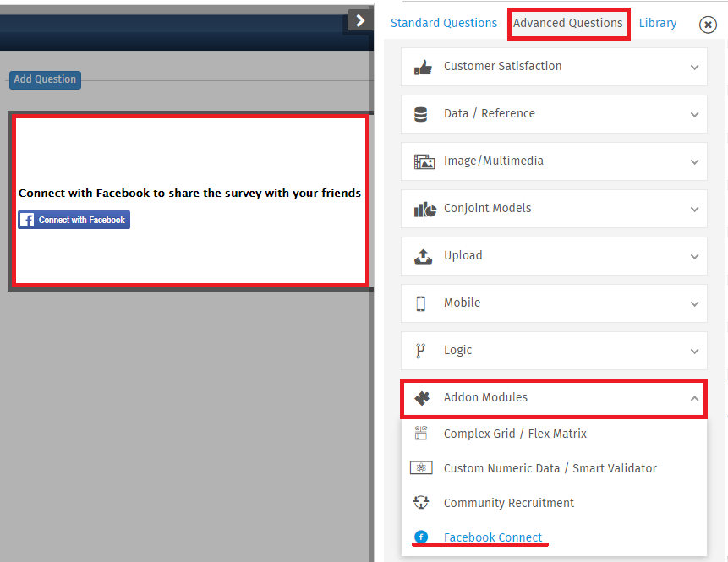Click the Logic branching icon
The width and height of the screenshot is (728, 562).
[x=420, y=351]
